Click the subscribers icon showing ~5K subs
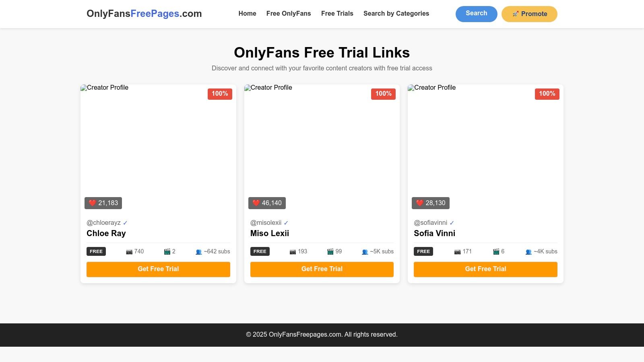Viewport: 644px width, 362px height. pyautogui.click(x=365, y=252)
